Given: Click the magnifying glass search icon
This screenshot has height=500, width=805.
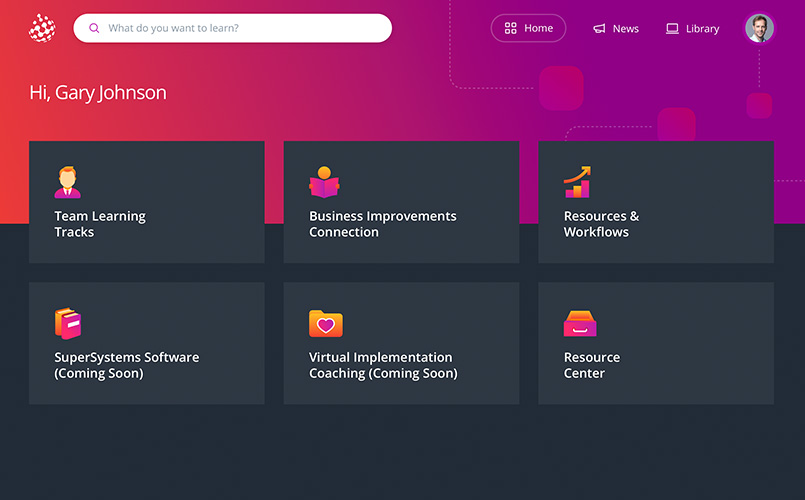Looking at the screenshot, I should point(94,28).
